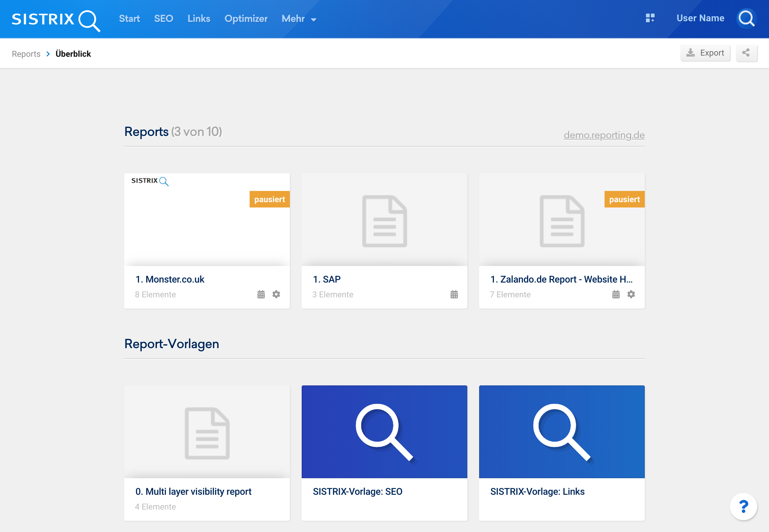Expand User Name account dropdown
Image resolution: width=769 pixels, height=532 pixels.
tap(699, 19)
